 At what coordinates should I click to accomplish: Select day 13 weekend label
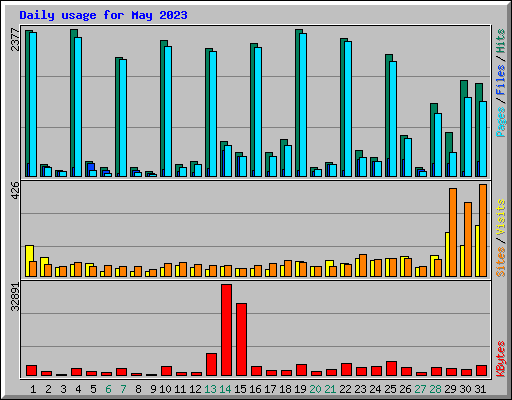210,389
